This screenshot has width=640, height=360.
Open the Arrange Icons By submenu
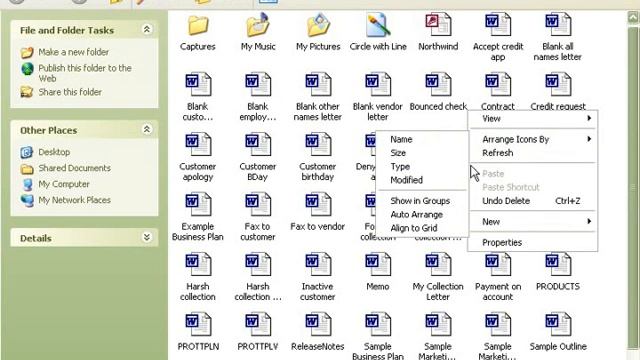pyautogui.click(x=533, y=139)
